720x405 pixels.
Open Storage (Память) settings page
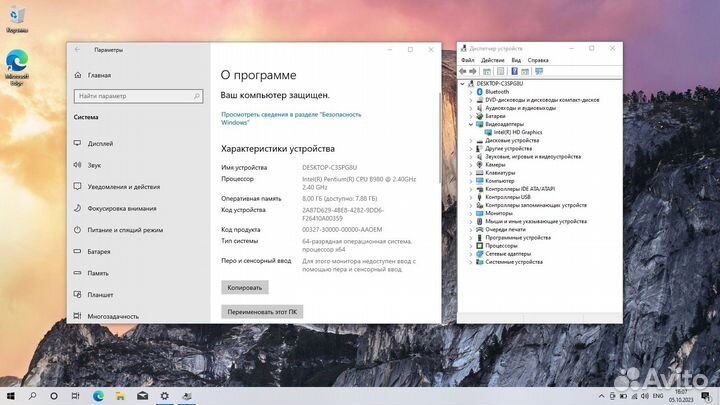click(x=98, y=273)
